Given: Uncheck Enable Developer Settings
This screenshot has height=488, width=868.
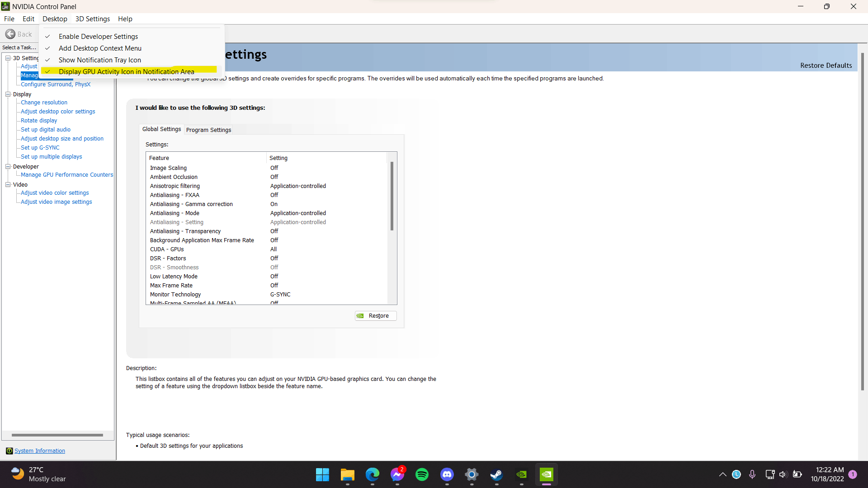Looking at the screenshot, I should (x=98, y=37).
